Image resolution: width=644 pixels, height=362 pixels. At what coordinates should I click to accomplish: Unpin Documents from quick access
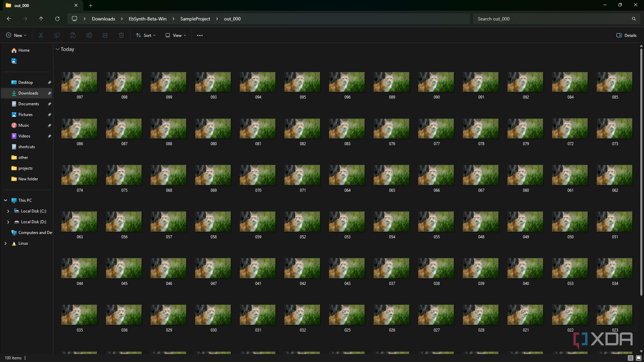coord(49,104)
